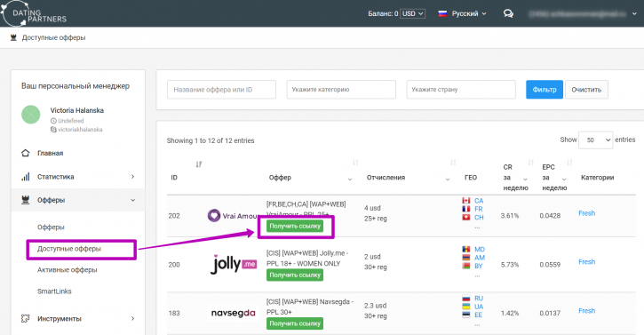Sort table by ID column icon
This screenshot has width=644, height=335.
click(x=199, y=164)
